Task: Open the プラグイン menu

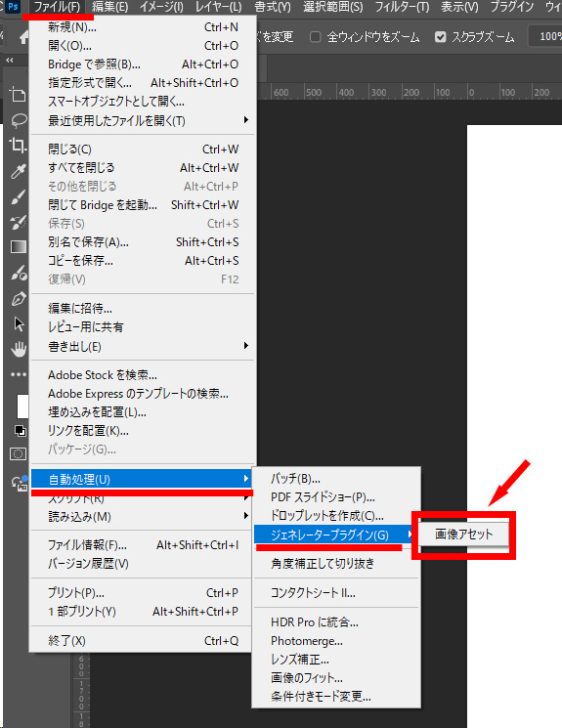Action: click(512, 7)
